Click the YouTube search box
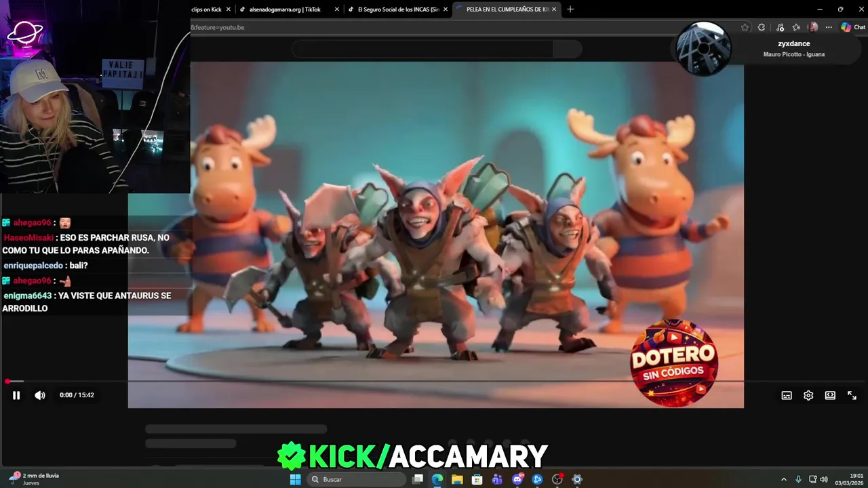 coord(422,49)
